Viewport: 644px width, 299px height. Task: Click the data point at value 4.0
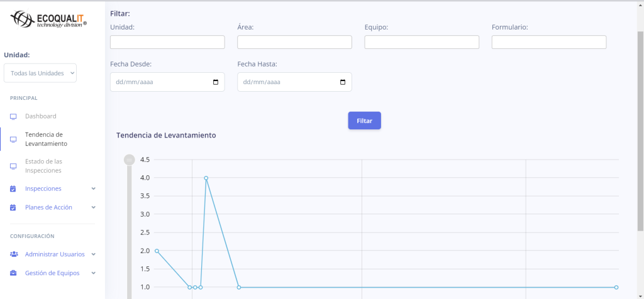coord(206,178)
